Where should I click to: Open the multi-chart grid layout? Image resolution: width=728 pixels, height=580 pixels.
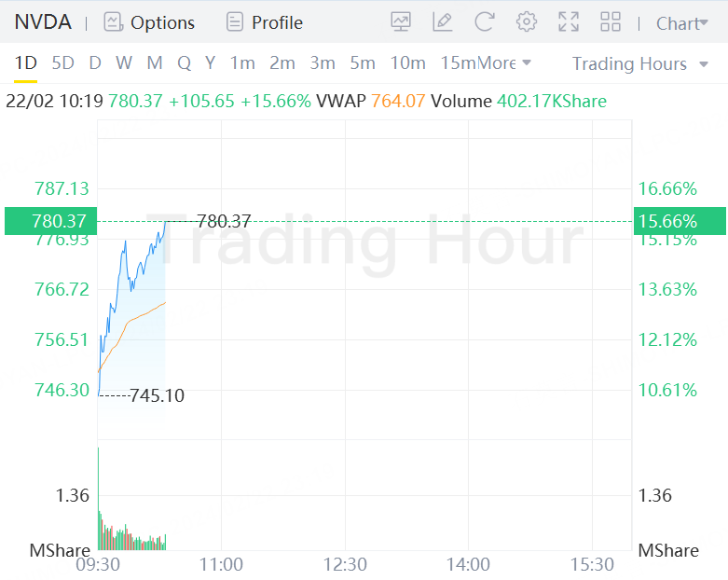point(611,22)
